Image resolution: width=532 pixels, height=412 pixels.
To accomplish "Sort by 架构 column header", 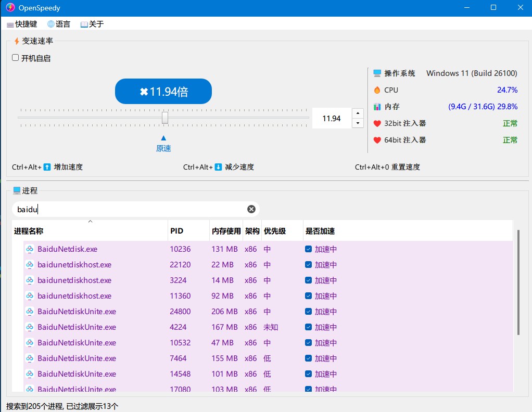I will (x=252, y=231).
